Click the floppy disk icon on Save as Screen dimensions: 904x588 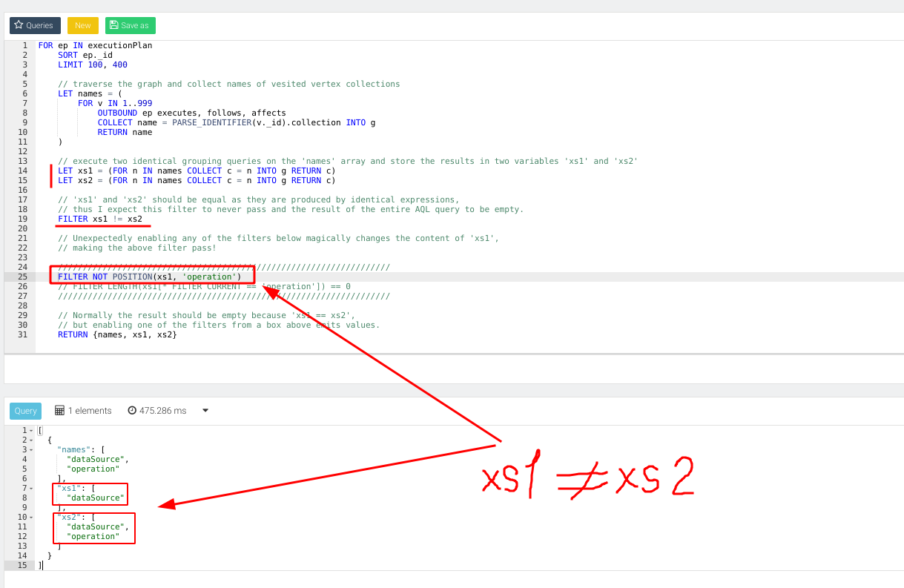click(114, 24)
